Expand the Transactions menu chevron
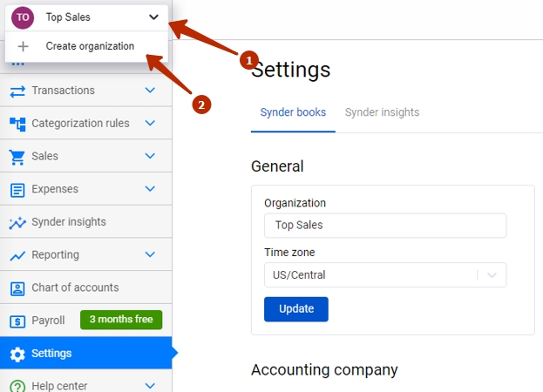This screenshot has width=543, height=392. click(x=150, y=91)
